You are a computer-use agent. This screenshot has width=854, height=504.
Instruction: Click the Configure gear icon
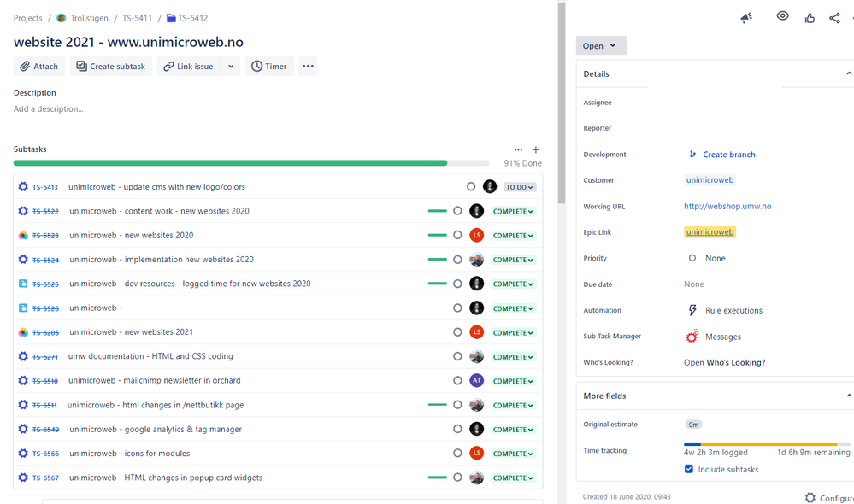(x=810, y=497)
